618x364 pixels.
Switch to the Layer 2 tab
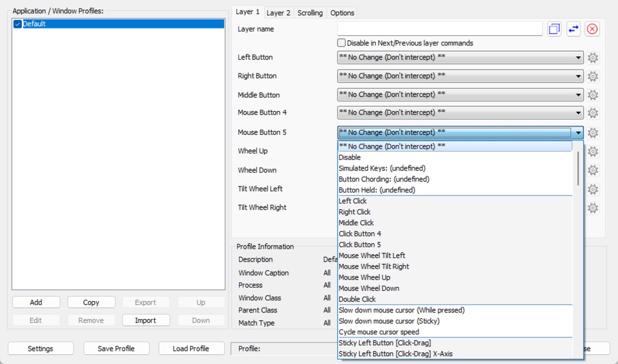coord(279,13)
